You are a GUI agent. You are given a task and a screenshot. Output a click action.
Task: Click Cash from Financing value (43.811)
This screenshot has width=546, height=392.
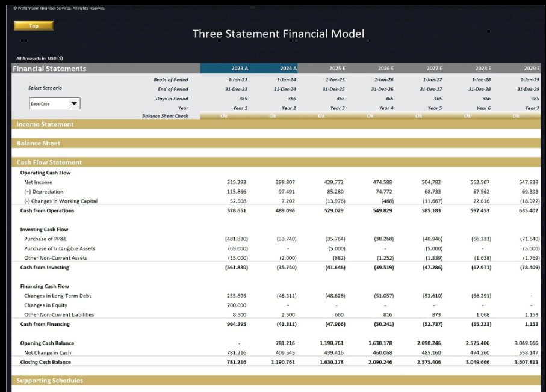(285, 324)
